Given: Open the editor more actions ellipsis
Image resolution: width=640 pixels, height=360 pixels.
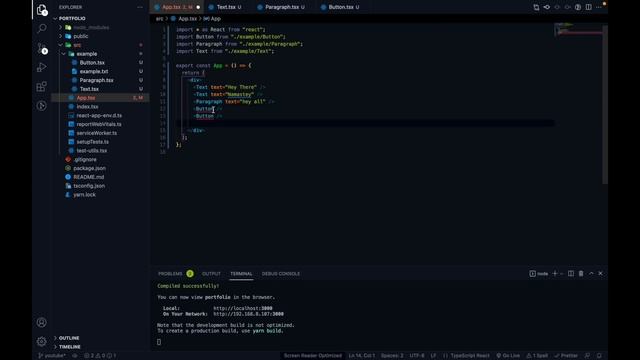Looking at the screenshot, I should coord(599,7).
